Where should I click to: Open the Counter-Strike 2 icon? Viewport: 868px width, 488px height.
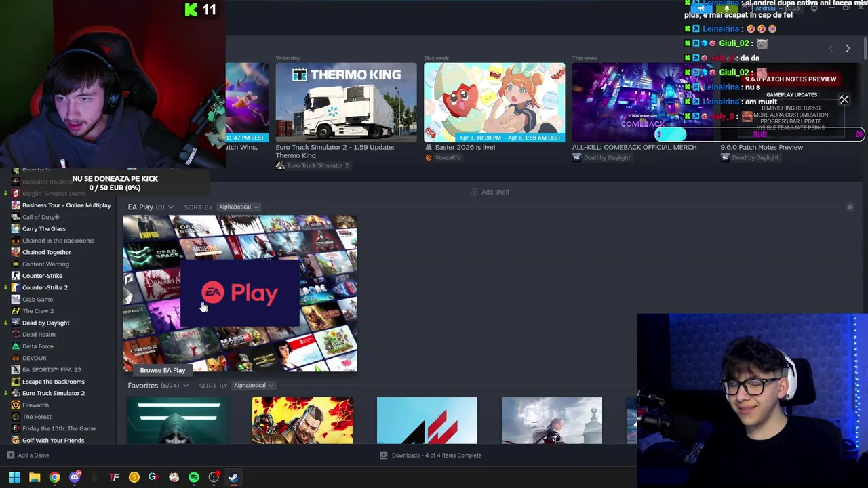(x=16, y=287)
